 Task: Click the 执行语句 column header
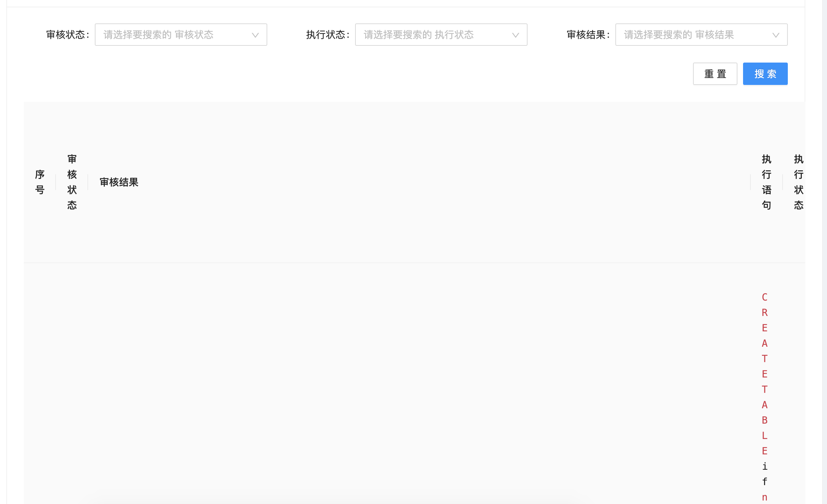(766, 182)
